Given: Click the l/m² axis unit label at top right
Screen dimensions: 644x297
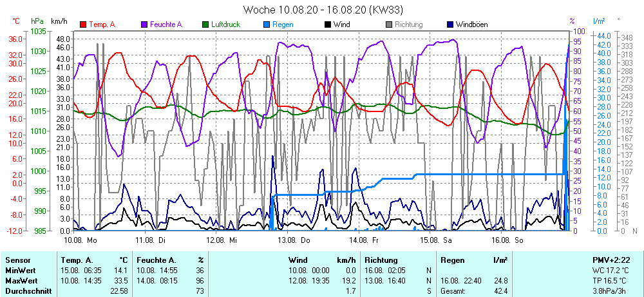Looking at the screenshot, I should pos(598,21).
